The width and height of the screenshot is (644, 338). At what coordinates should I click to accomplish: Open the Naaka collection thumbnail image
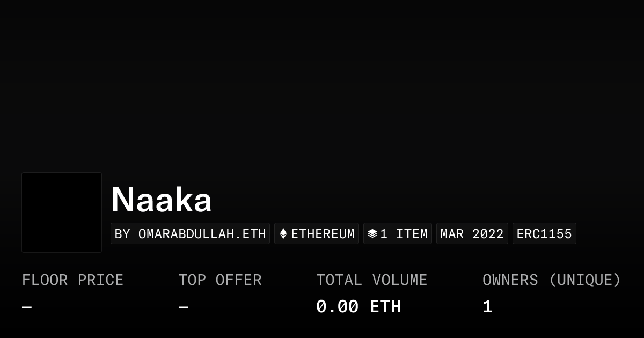coord(62,212)
